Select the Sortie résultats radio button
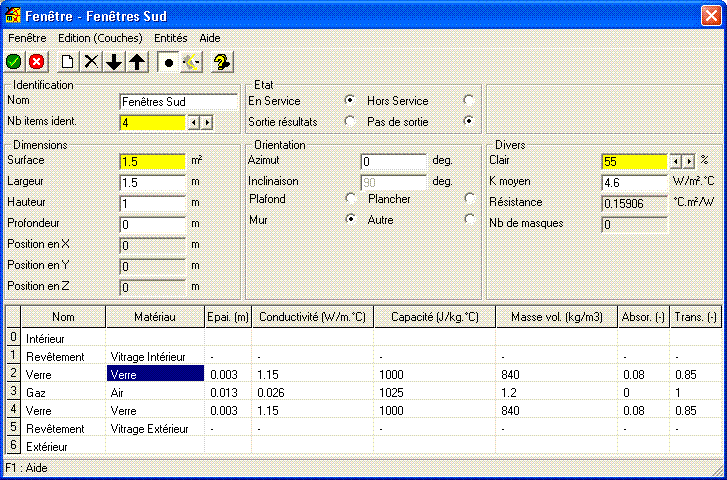The width and height of the screenshot is (727, 480). coord(350,121)
